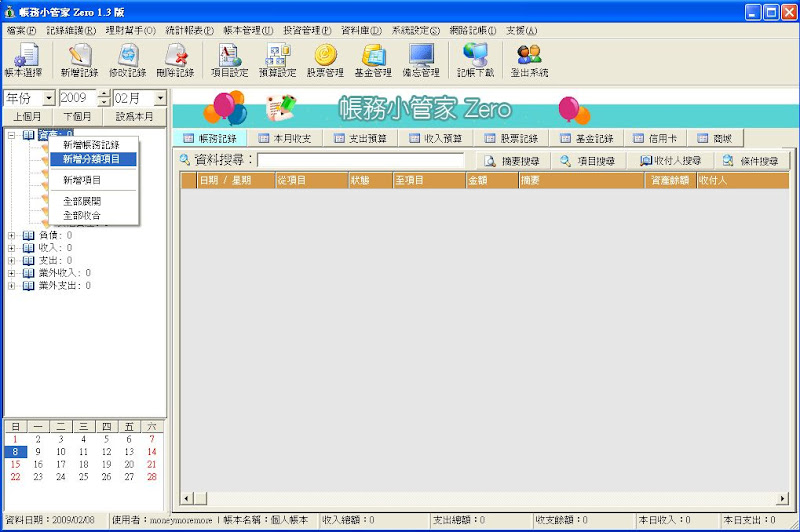Select the 業外收入: 0 tree item
Image resolution: width=800 pixels, height=532 pixels.
click(64, 273)
